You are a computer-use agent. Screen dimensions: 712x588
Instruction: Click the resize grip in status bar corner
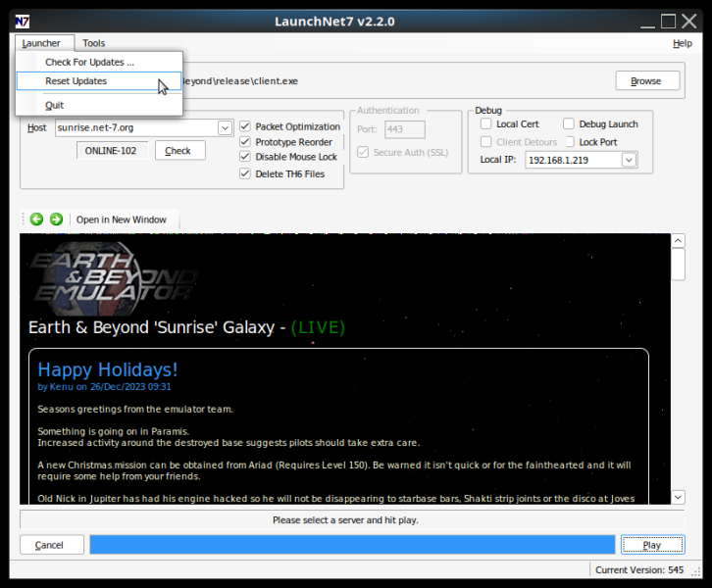point(695,571)
